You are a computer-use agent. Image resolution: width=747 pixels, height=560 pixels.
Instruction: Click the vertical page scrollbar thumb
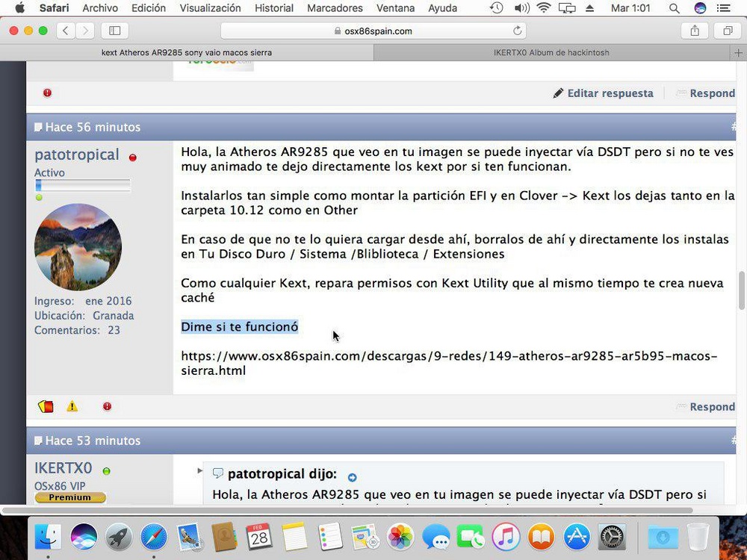pyautogui.click(x=741, y=290)
